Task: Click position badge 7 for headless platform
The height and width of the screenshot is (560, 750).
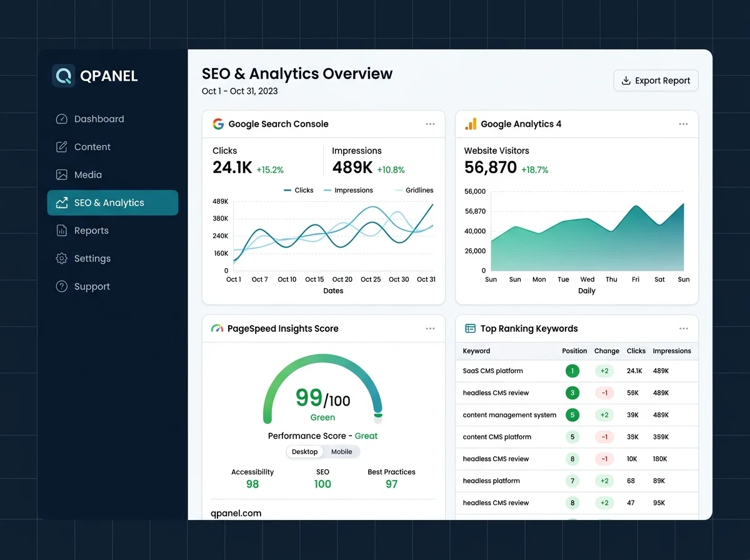Action: click(572, 481)
